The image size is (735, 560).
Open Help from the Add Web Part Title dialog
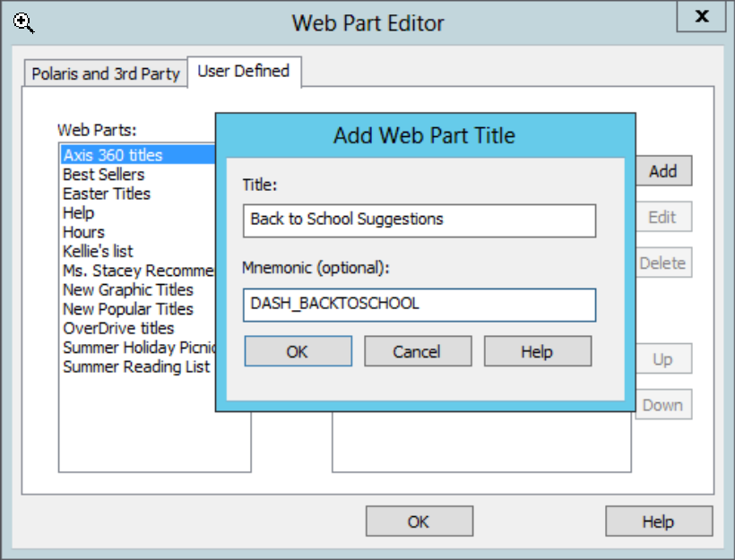click(x=537, y=352)
